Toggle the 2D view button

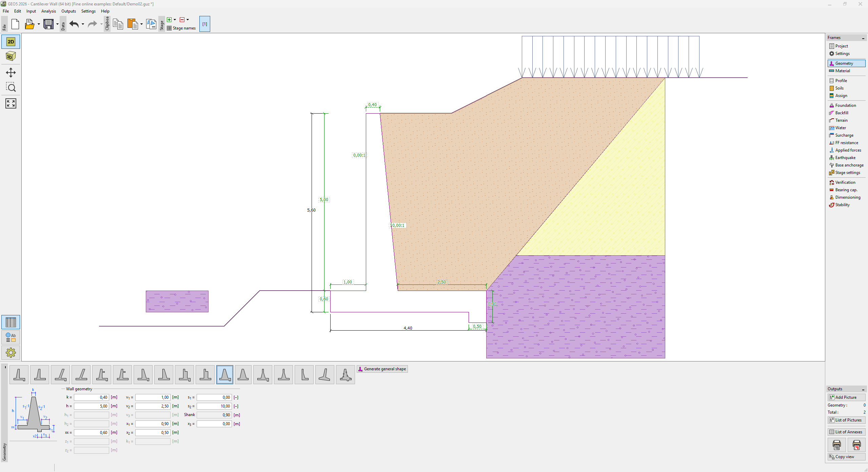[x=11, y=42]
